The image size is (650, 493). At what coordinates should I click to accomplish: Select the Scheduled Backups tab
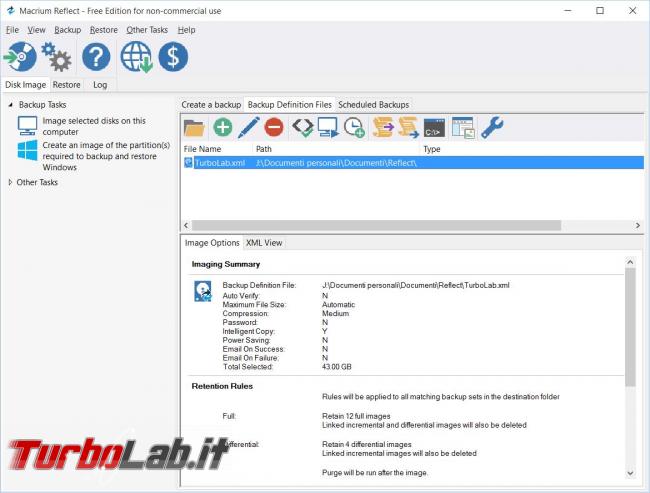point(374,104)
